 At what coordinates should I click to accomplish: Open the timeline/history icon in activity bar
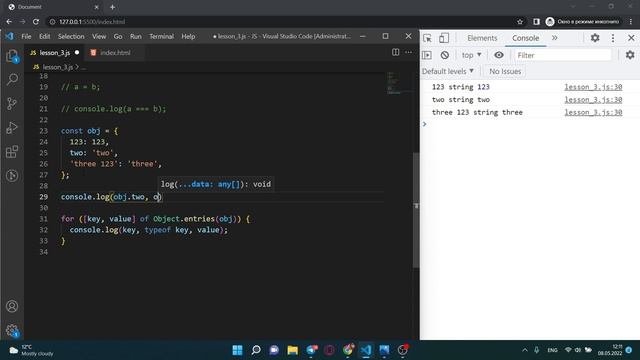[12, 176]
